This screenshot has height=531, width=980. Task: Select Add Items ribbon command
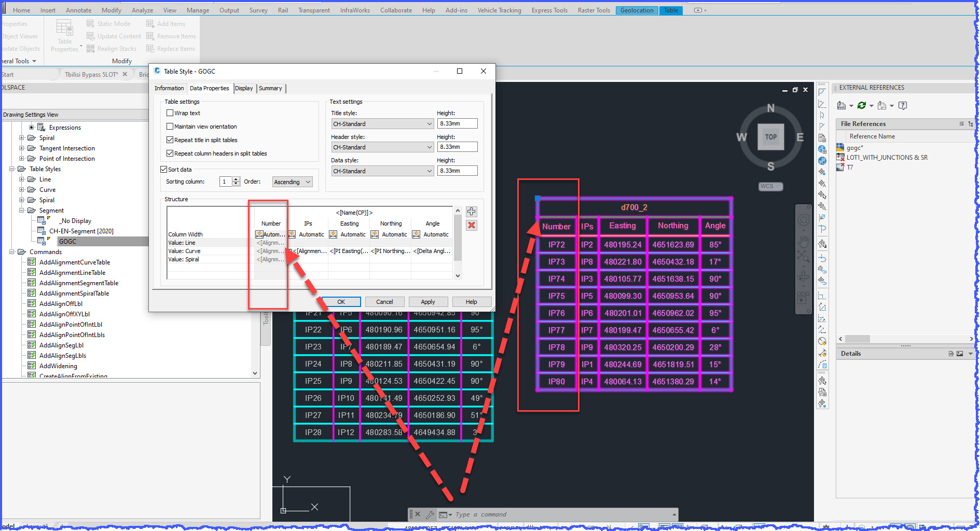166,23
